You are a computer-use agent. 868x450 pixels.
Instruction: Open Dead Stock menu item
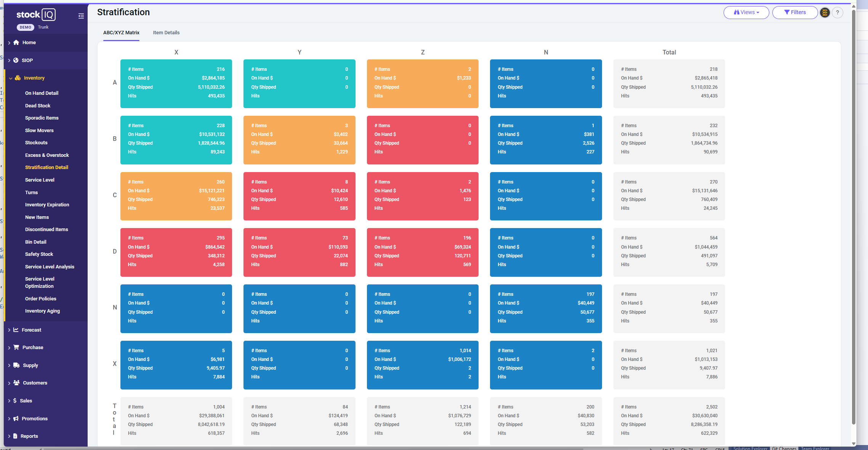pyautogui.click(x=38, y=105)
